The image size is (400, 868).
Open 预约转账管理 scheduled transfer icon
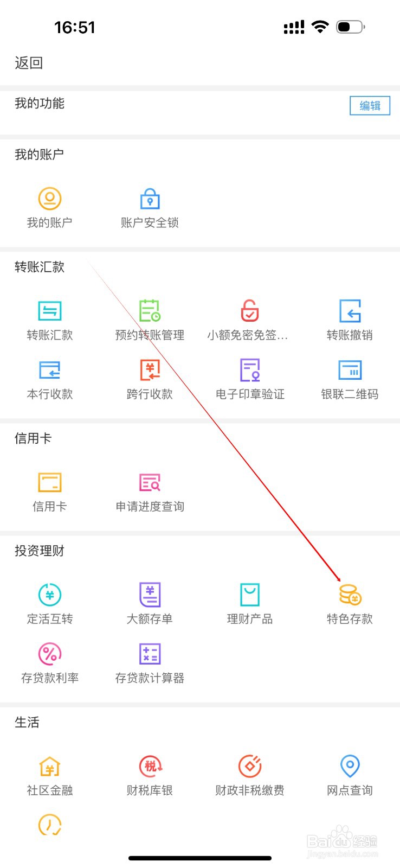click(150, 311)
